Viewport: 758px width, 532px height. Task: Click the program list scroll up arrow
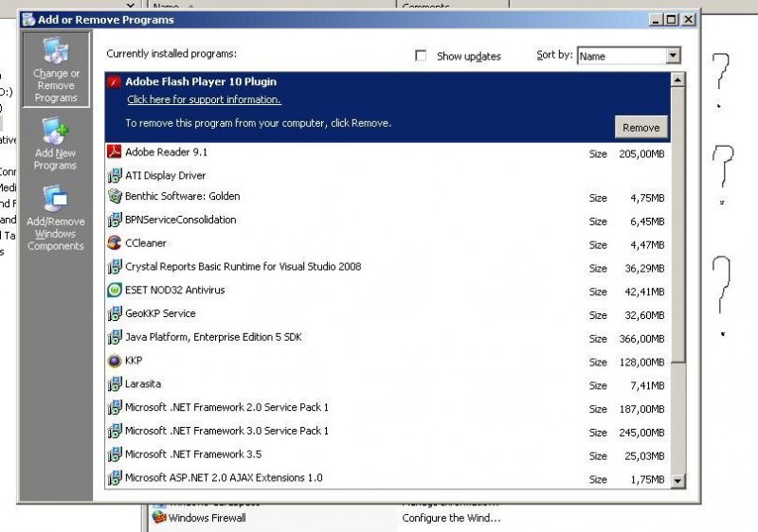[677, 80]
